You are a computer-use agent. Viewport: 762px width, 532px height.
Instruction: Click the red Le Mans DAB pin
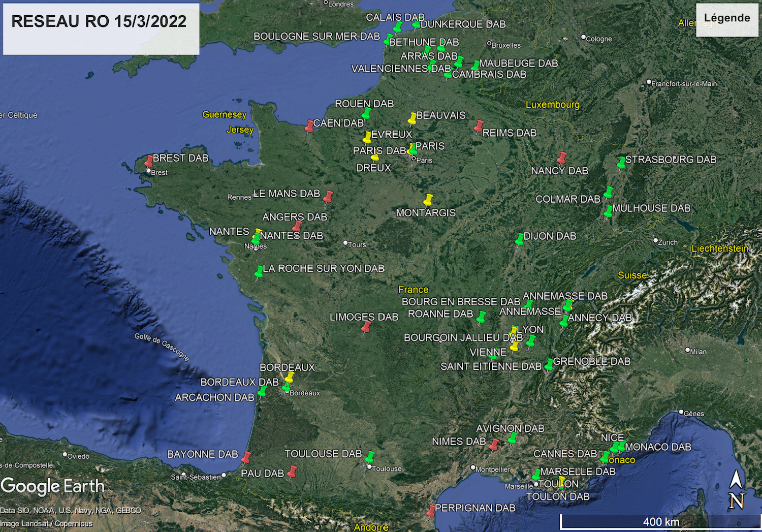click(328, 196)
